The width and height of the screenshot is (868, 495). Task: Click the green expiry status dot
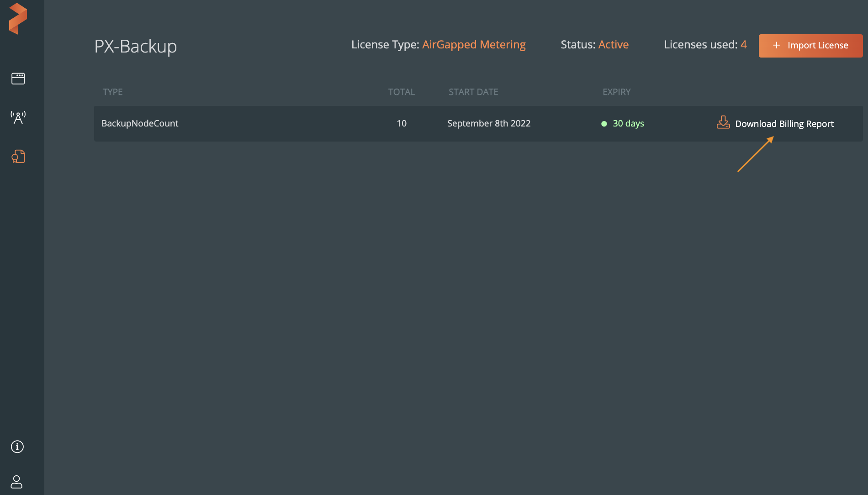tap(604, 124)
